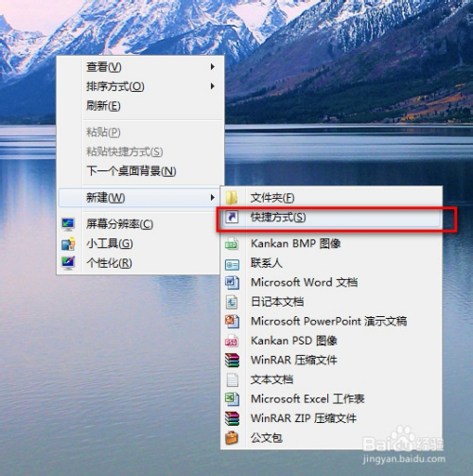This screenshot has width=473, height=476.
Task: Click the Kankan PSD image icon
Action: (x=232, y=341)
